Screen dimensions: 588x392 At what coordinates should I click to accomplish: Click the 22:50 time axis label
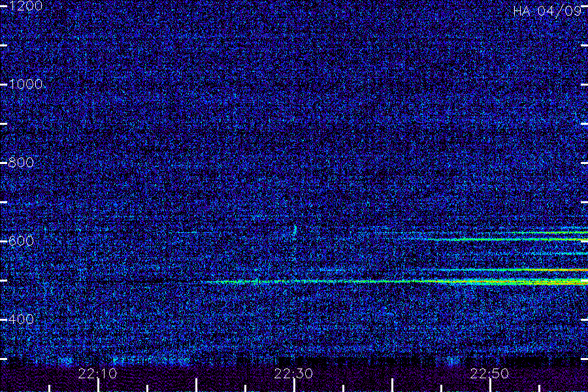(489, 374)
